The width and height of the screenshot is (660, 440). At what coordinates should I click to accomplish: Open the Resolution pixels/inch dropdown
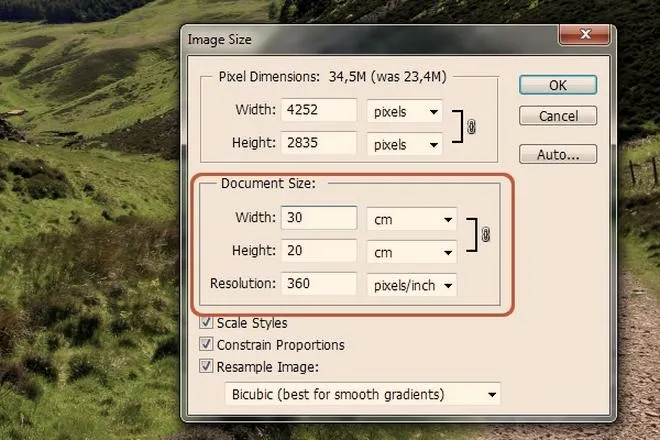pos(411,285)
